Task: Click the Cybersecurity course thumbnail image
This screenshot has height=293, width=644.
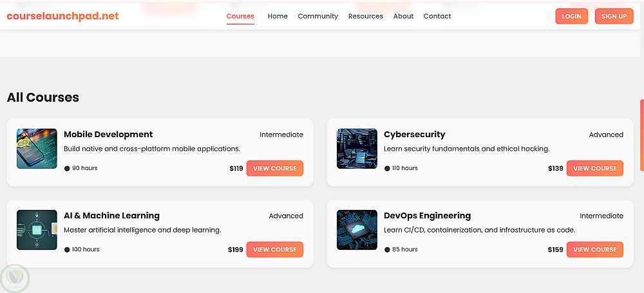Action: [x=357, y=149]
